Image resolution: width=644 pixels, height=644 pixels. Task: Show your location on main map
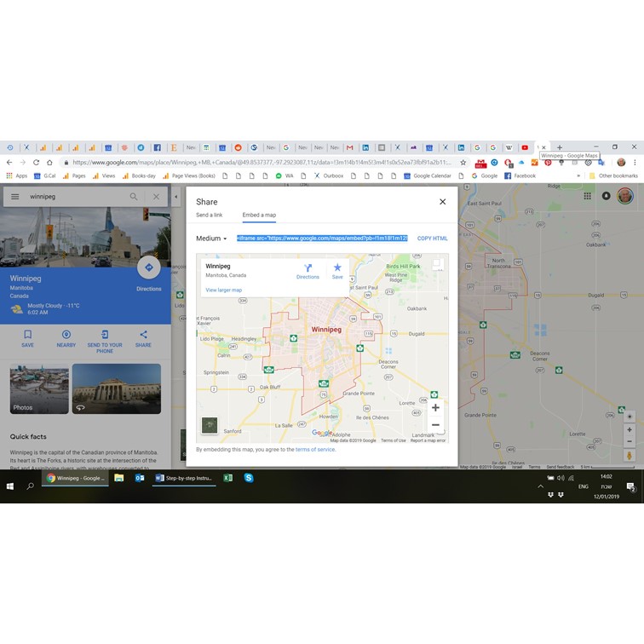pyautogui.click(x=630, y=417)
